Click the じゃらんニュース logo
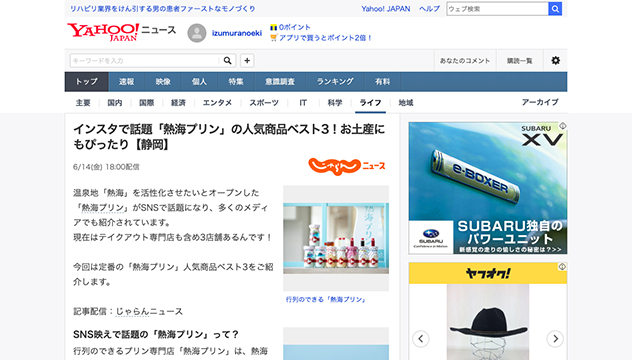The width and height of the screenshot is (632, 360). [x=347, y=166]
